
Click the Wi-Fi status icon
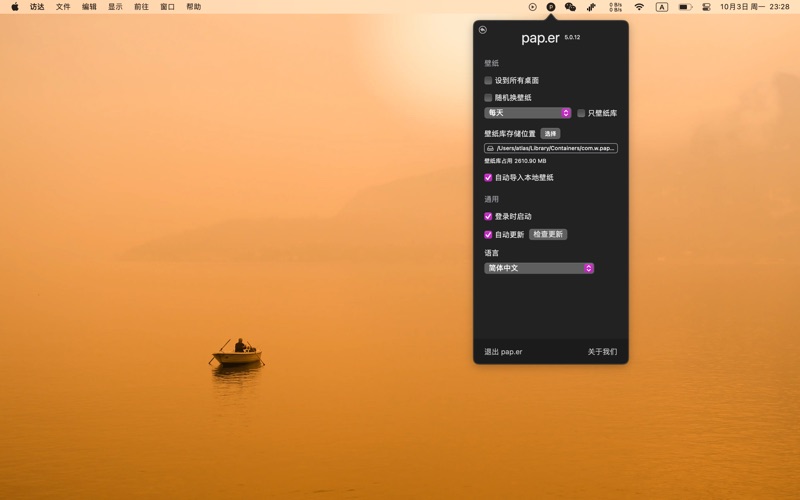[x=639, y=7]
